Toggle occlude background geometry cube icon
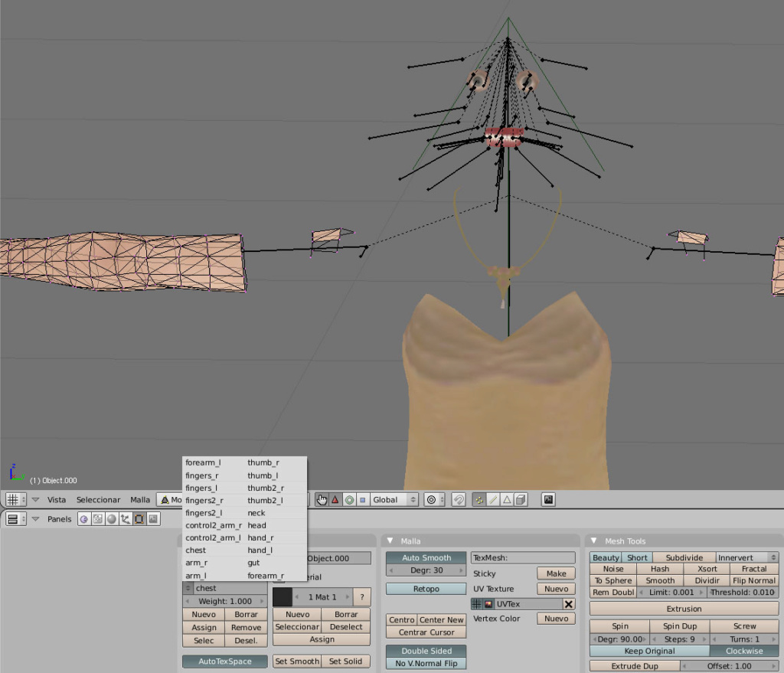This screenshot has width=784, height=673. tap(521, 499)
